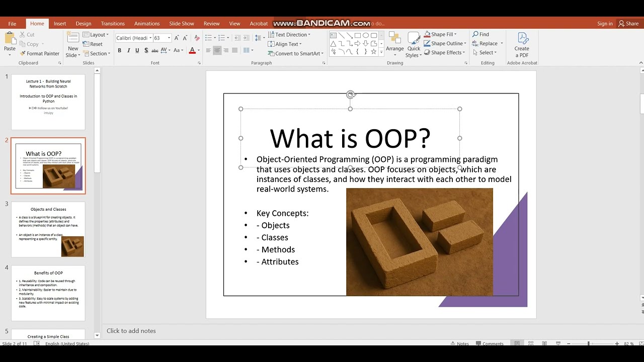Center the paragraph text

[x=217, y=50]
